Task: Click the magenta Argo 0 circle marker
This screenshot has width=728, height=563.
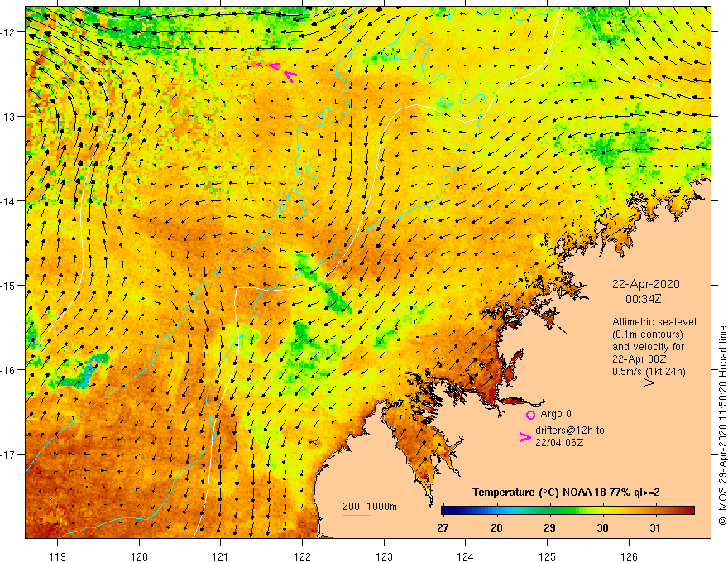Action: [530, 415]
